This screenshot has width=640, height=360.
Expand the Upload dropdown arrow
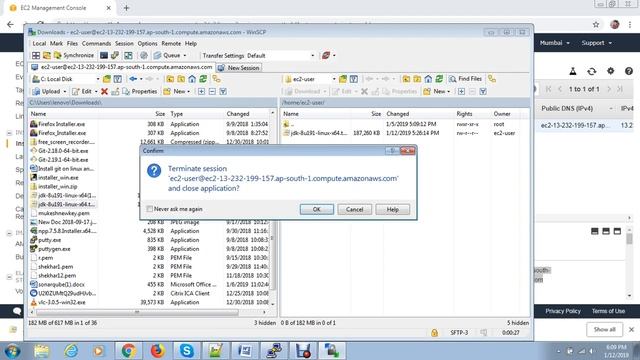64,91
